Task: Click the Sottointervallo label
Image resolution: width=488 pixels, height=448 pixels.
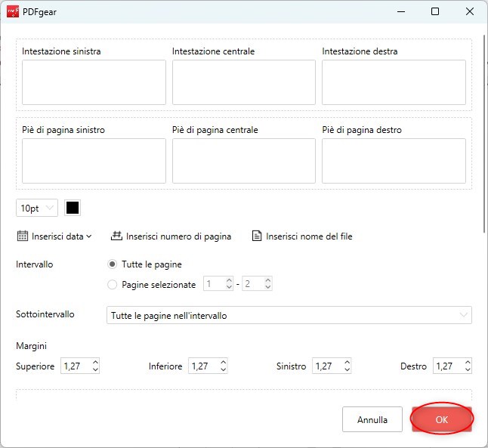Action: [45, 314]
